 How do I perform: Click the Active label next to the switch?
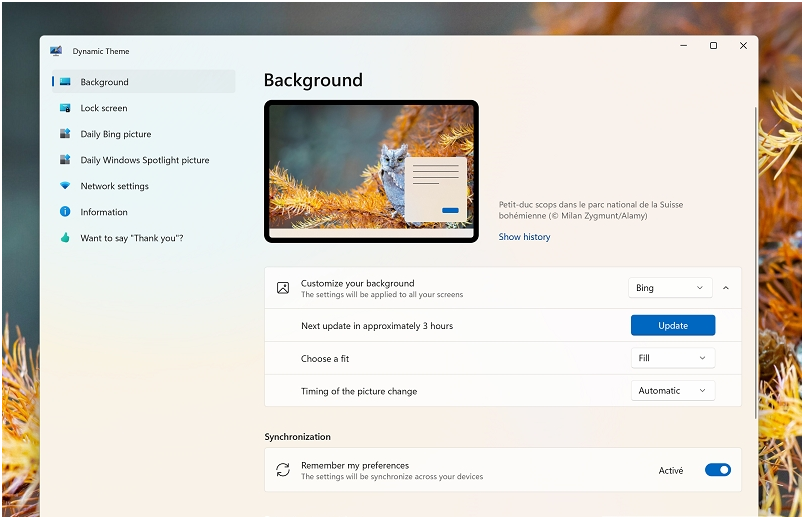[671, 470]
